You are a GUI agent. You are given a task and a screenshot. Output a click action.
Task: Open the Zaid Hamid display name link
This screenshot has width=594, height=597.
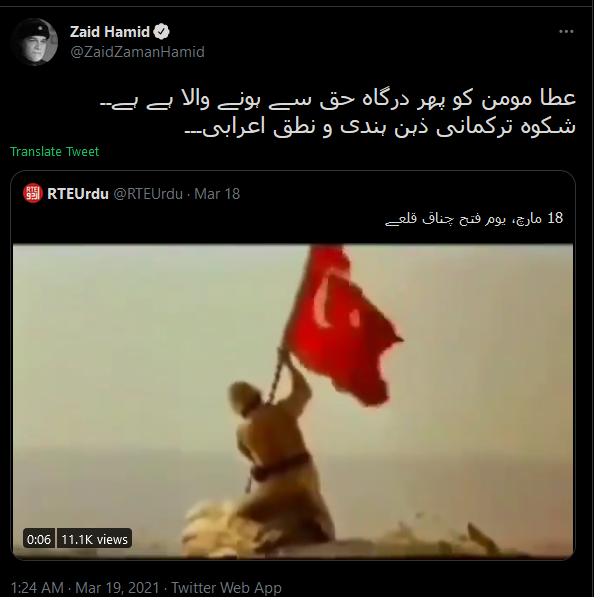coord(110,32)
